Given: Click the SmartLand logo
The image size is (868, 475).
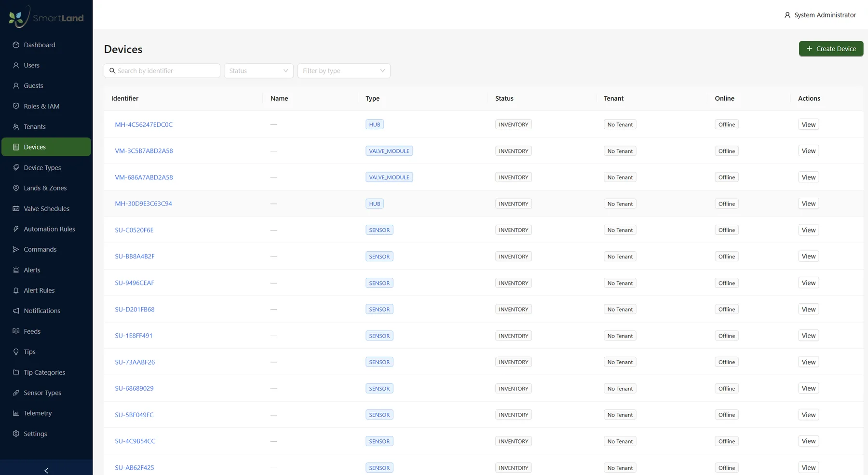Looking at the screenshot, I should 46,17.
